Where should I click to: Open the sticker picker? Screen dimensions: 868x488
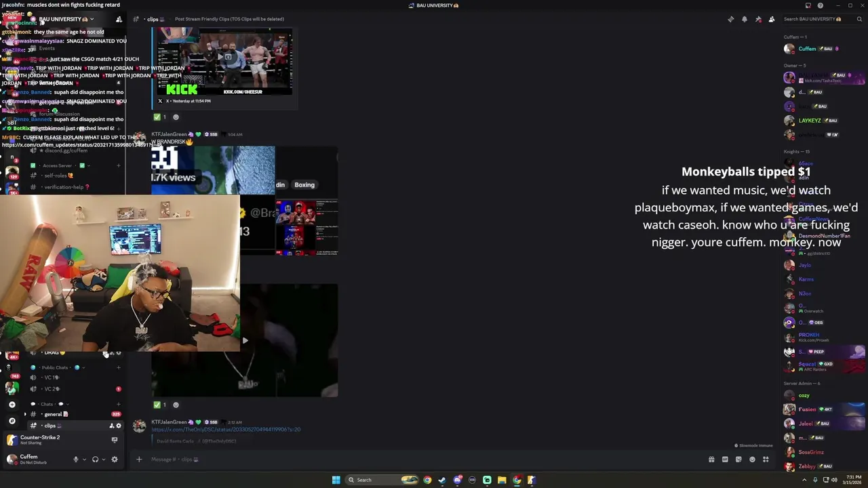tap(738, 460)
